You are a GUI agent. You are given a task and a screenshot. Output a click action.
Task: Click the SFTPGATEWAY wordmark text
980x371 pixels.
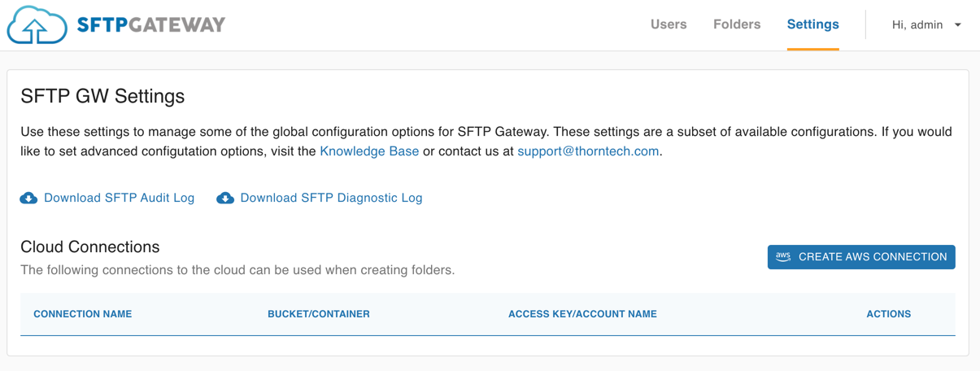click(x=151, y=25)
